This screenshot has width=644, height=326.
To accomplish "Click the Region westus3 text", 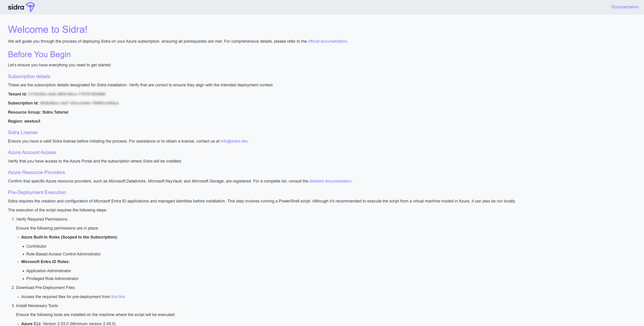I will (x=24, y=121).
